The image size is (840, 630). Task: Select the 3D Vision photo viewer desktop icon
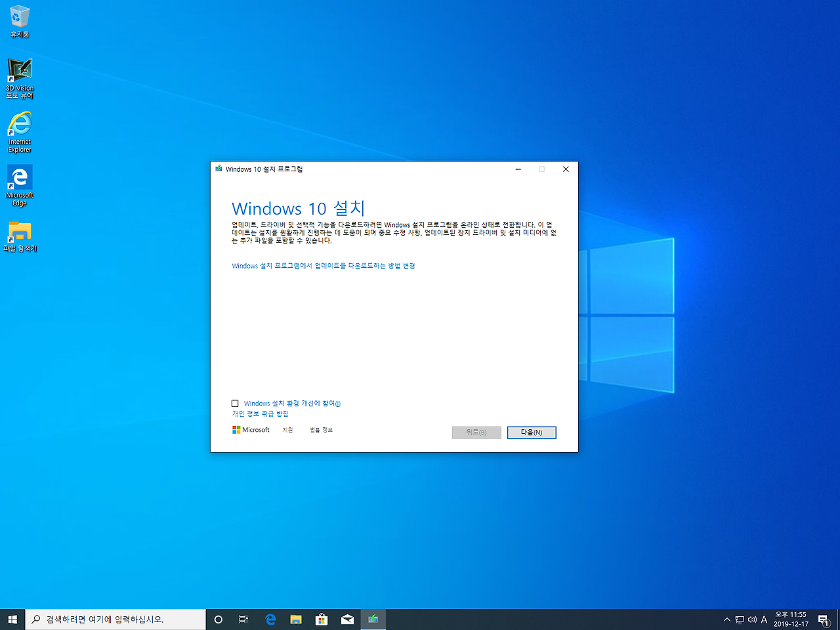[20, 78]
